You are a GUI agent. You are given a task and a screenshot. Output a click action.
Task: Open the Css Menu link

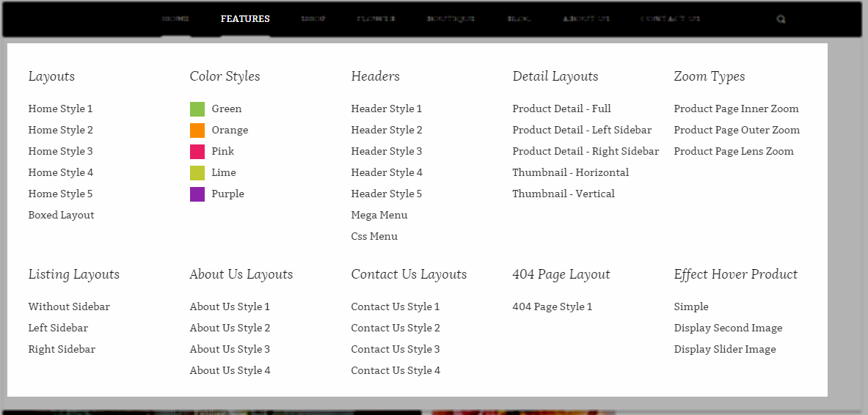tap(374, 236)
